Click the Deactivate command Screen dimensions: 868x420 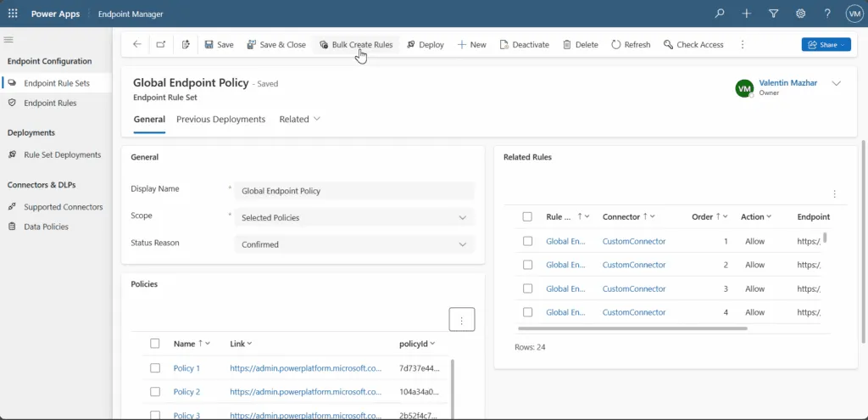524,45
